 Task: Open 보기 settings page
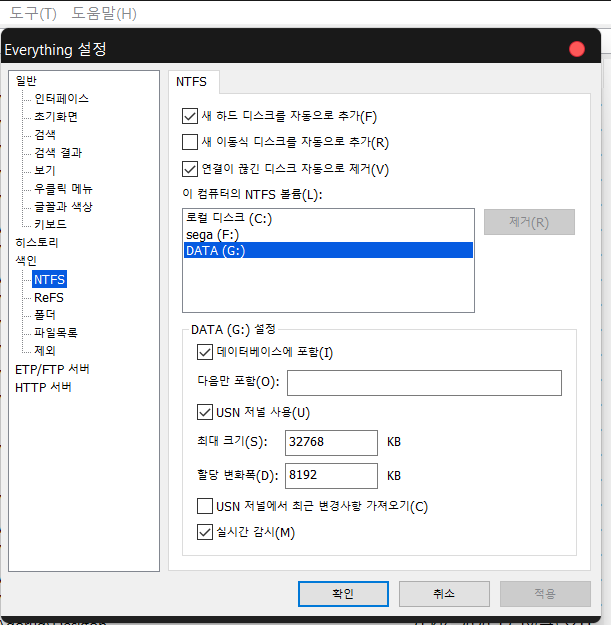coord(45,170)
